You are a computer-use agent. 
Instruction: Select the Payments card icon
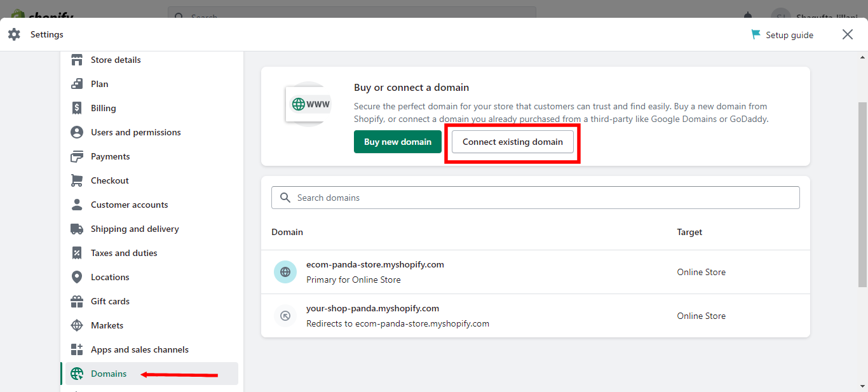[x=76, y=156]
